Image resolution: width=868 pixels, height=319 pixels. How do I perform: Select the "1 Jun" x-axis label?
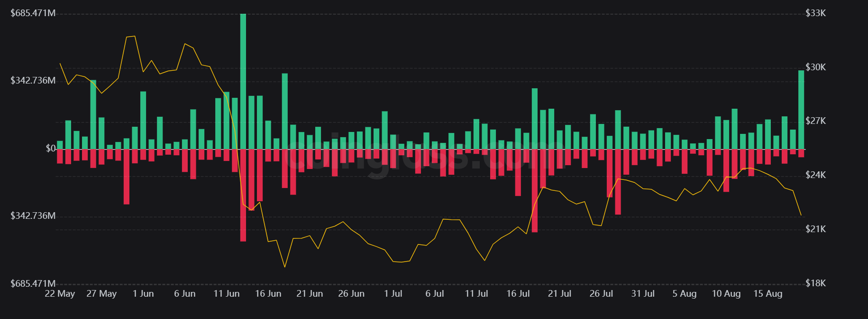(143, 294)
